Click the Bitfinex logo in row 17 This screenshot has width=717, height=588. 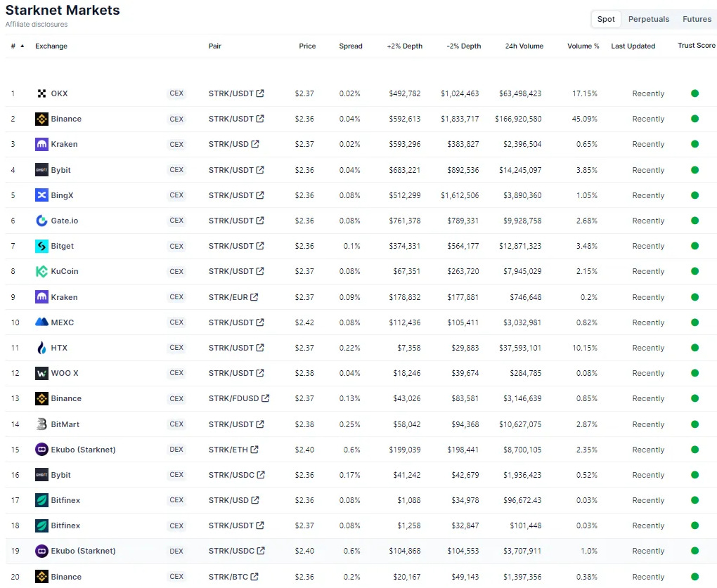[x=41, y=500]
